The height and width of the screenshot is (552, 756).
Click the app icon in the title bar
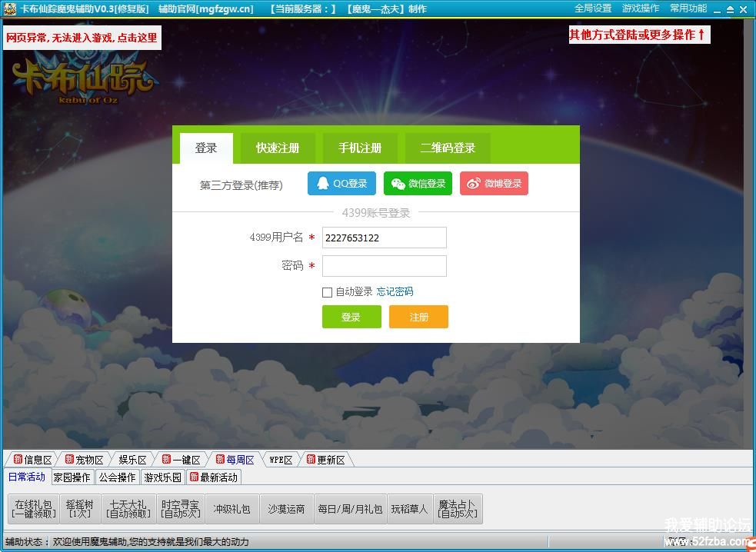pos(10,9)
